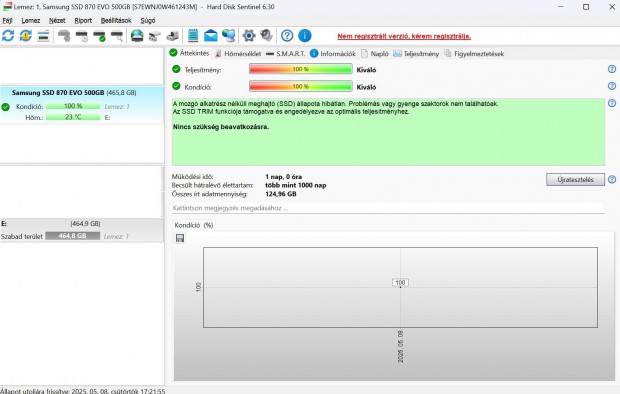The height and width of the screenshot is (394, 620).
Task: Click the 1 nap, 0 óra value
Action: coord(284,176)
